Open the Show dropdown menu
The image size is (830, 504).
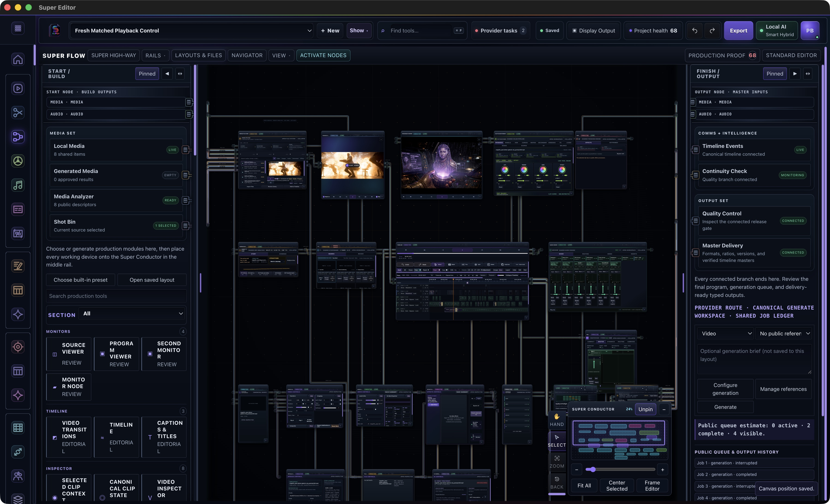tap(359, 31)
